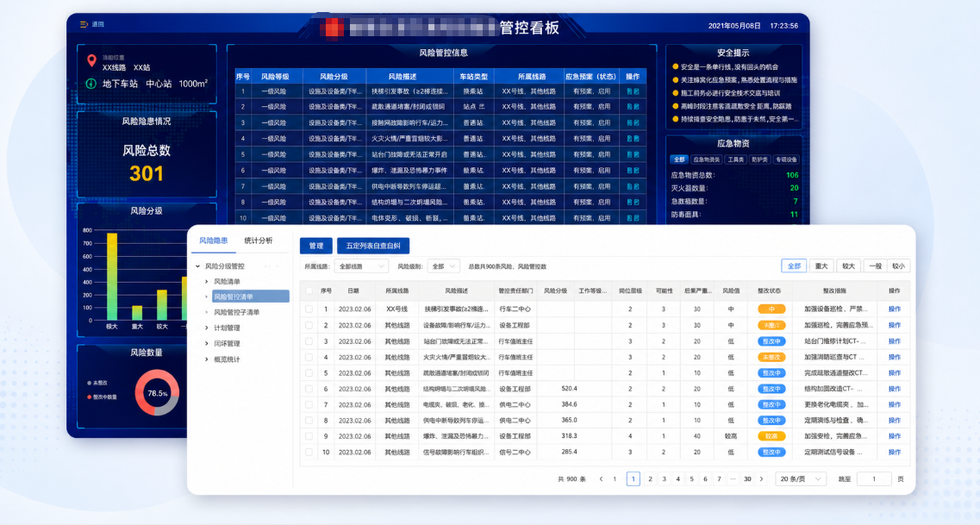This screenshot has height=525, width=980.
Task: Click the 未整改 status tag in row 4
Action: [771, 358]
